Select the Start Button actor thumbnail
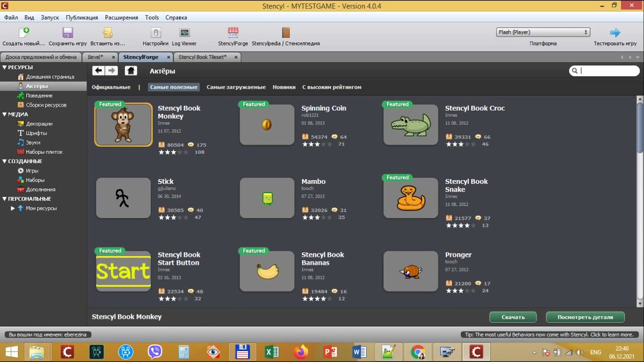The height and width of the screenshot is (362, 644). [x=123, y=271]
